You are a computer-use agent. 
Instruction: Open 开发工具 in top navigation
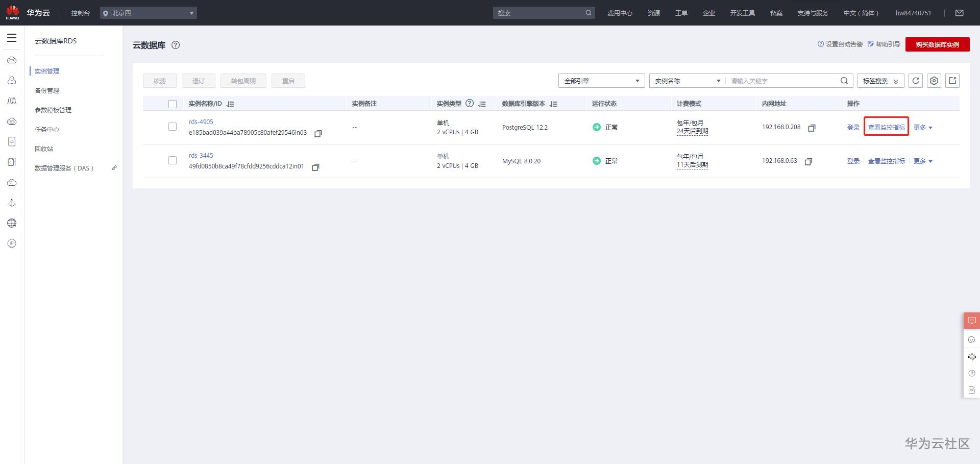742,13
